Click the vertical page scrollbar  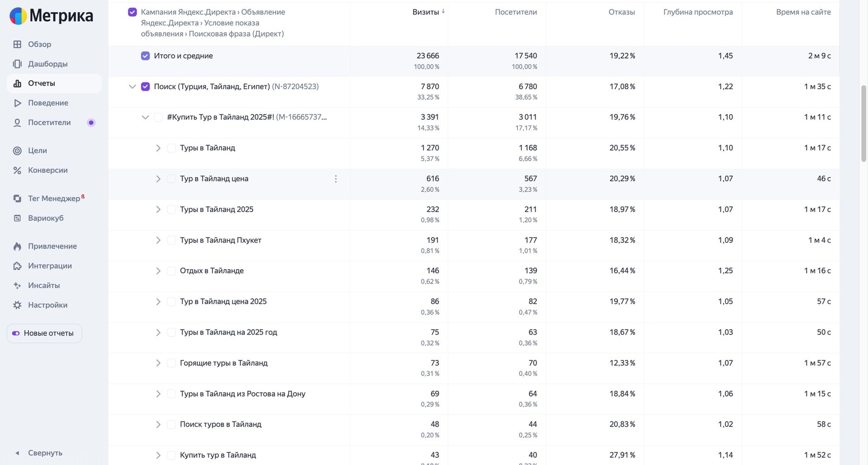[863, 123]
